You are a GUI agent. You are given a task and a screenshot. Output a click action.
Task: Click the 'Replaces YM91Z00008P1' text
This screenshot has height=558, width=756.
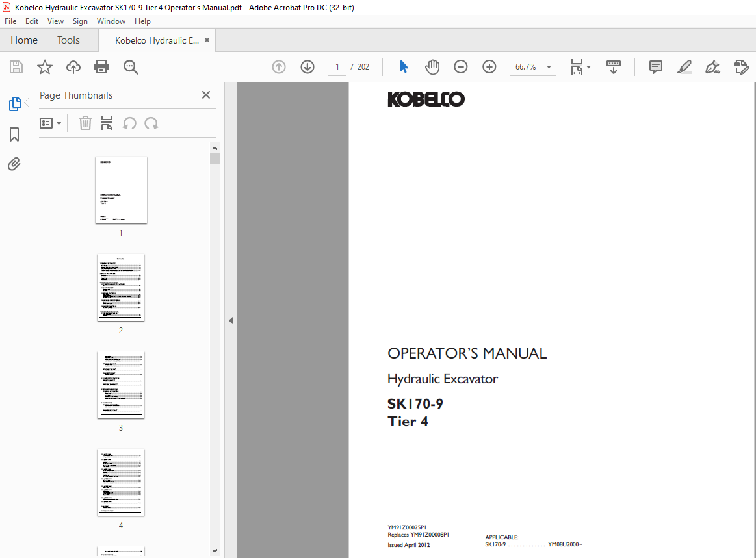click(418, 535)
